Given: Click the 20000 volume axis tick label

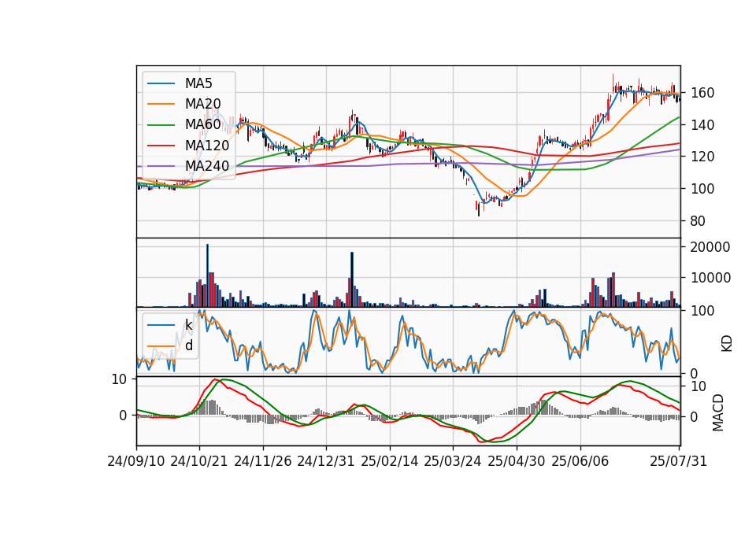Looking at the screenshot, I should tap(710, 247).
